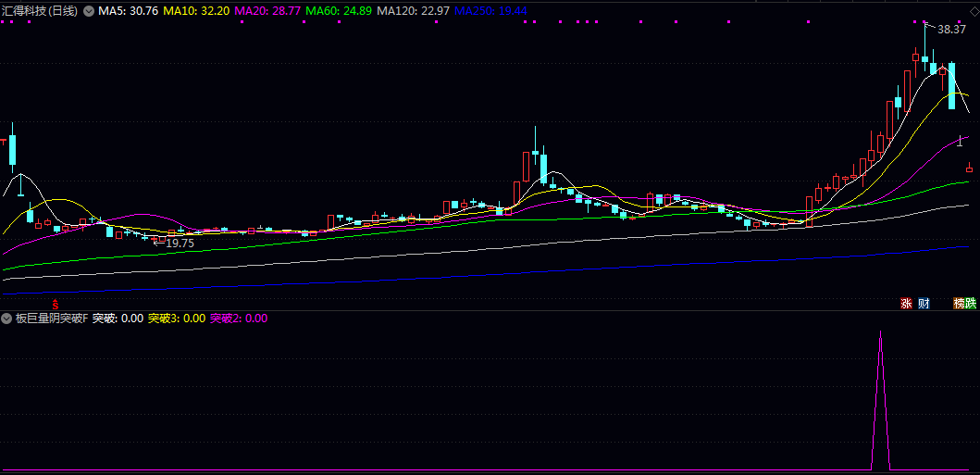Click the MA120: 22.97 label
Viewport: 980px width, 475px height.
[415, 10]
